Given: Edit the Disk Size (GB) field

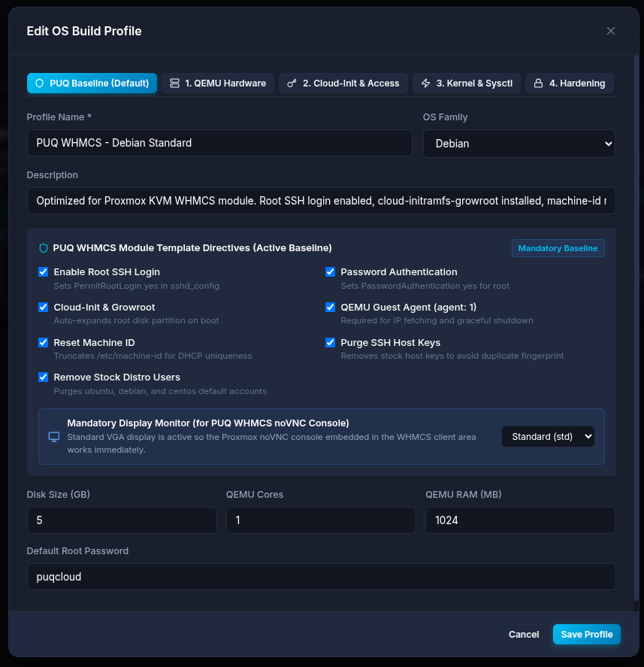Looking at the screenshot, I should tap(122, 520).
